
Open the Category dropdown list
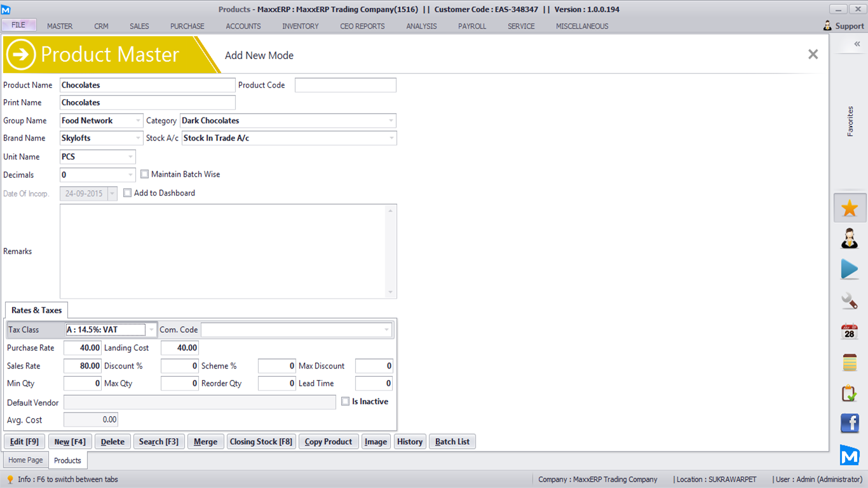point(391,121)
